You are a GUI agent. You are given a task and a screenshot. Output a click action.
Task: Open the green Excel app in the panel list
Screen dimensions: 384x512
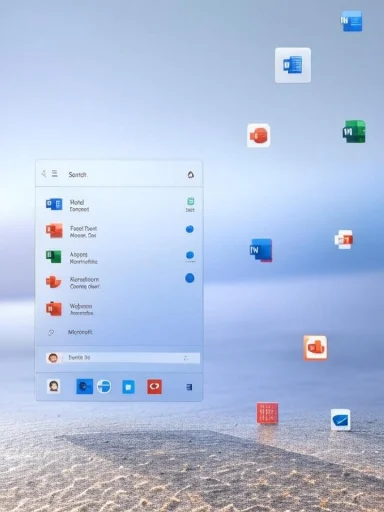(x=54, y=256)
